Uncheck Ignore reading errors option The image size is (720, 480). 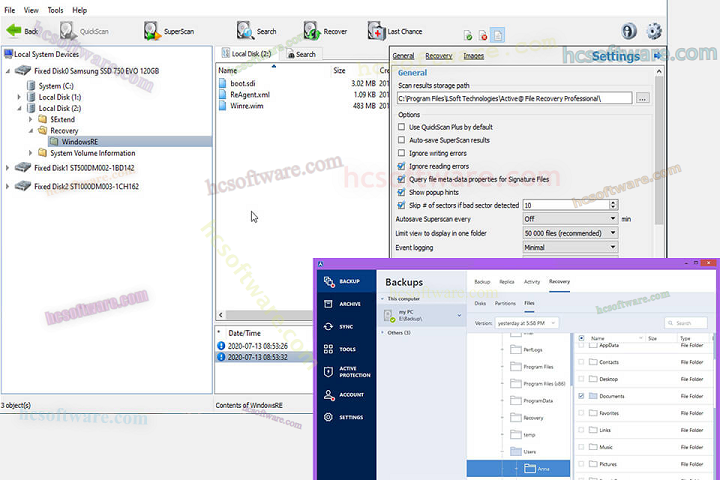tap(402, 166)
